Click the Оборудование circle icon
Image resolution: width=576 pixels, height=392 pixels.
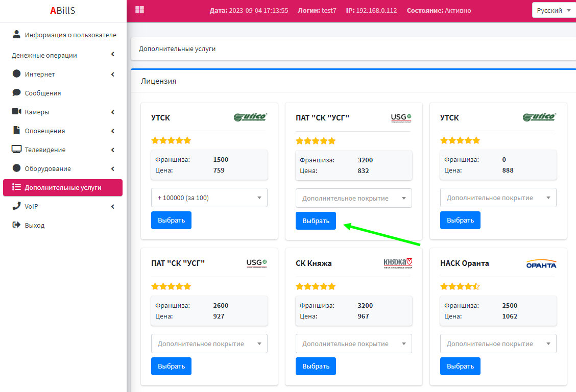click(16, 168)
